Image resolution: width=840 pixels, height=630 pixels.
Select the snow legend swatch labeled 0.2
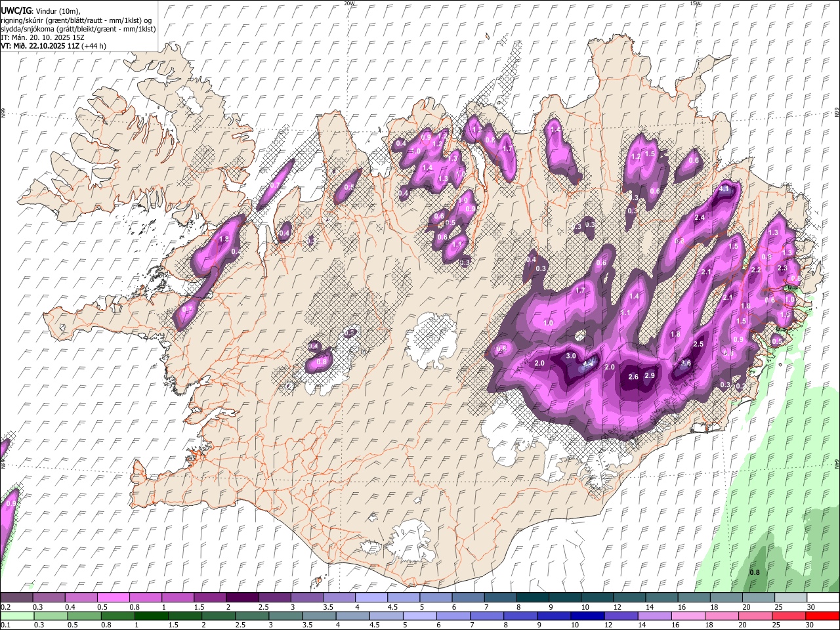point(16,598)
